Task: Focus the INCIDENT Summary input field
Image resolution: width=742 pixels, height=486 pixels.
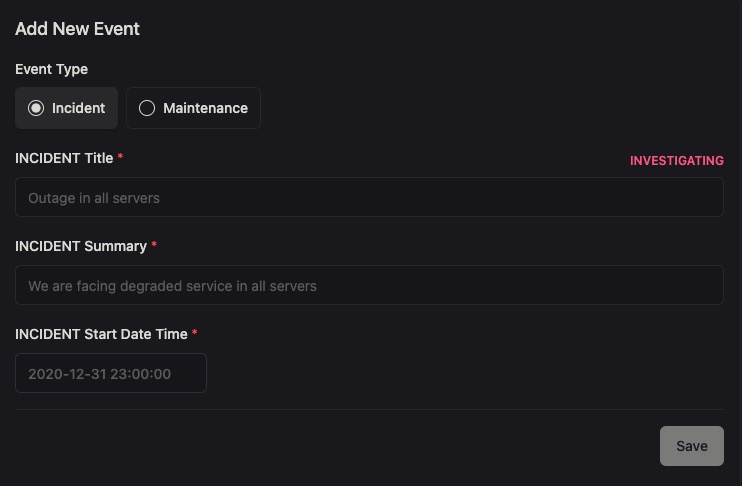Action: click(369, 286)
